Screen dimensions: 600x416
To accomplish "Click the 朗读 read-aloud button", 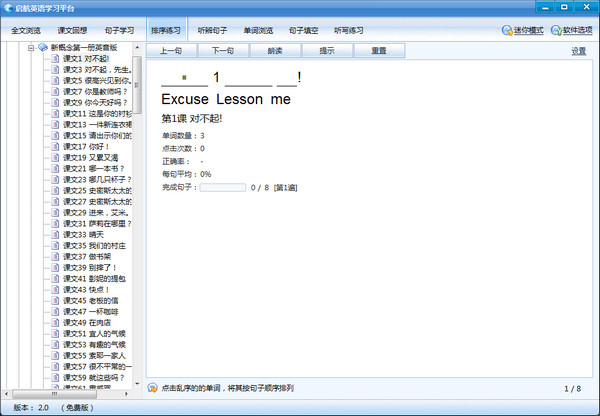I will coord(275,51).
